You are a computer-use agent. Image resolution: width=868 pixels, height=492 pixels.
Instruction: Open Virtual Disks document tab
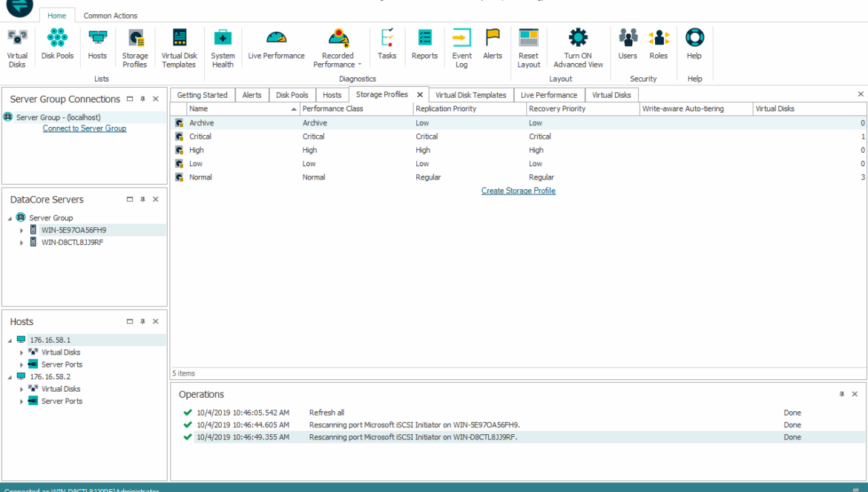click(x=611, y=95)
